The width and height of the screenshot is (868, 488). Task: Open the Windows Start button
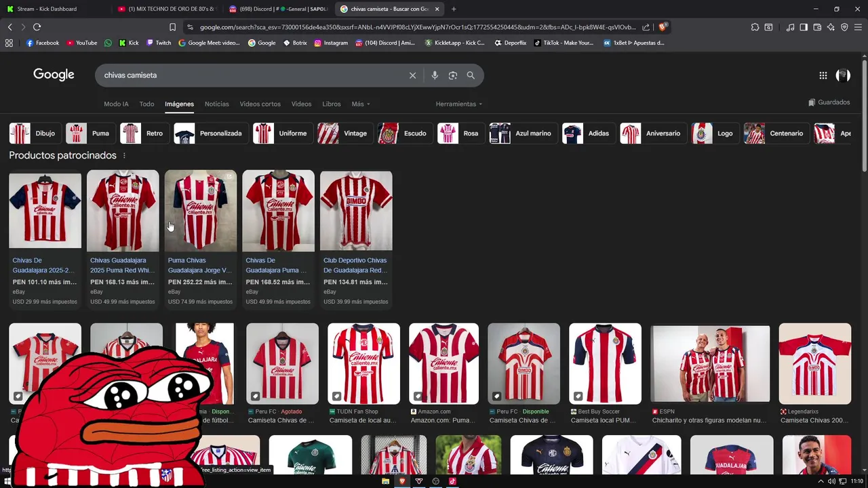[x=8, y=481]
